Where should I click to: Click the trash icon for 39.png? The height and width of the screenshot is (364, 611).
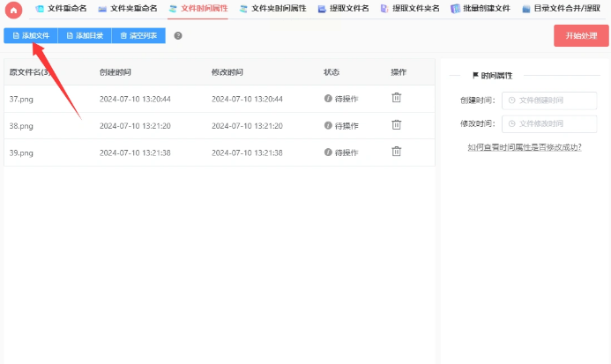point(396,152)
